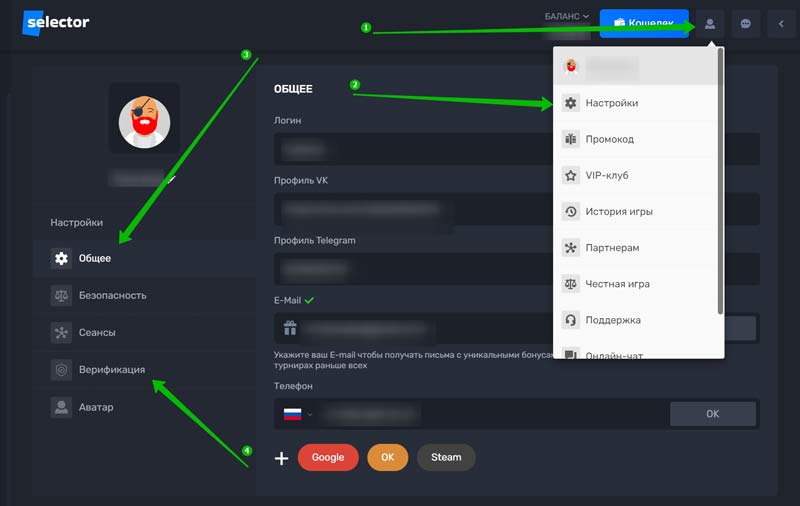Select Общее settings tab

tap(144, 259)
